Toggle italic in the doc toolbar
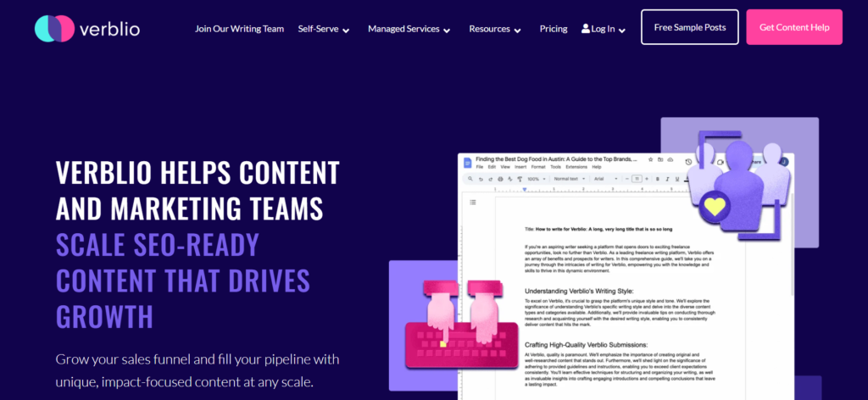The image size is (868, 400). click(x=668, y=180)
